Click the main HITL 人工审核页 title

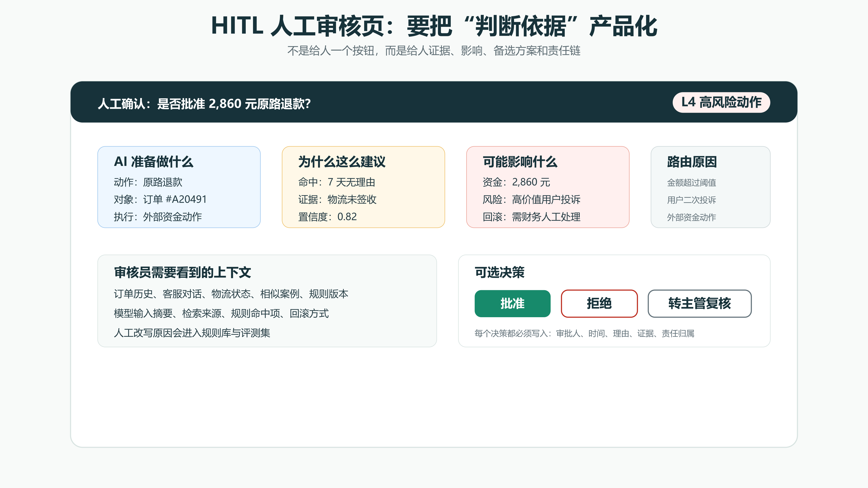pos(434,26)
